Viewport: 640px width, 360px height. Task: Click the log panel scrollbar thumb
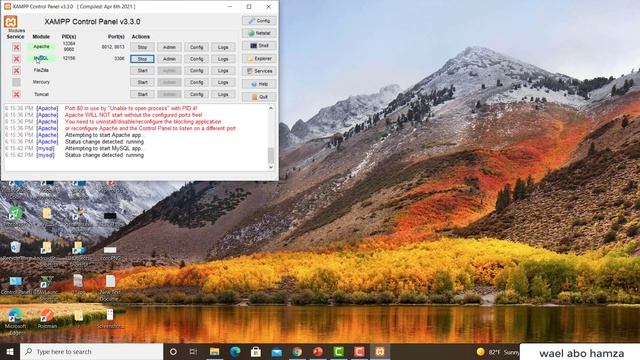click(x=271, y=156)
